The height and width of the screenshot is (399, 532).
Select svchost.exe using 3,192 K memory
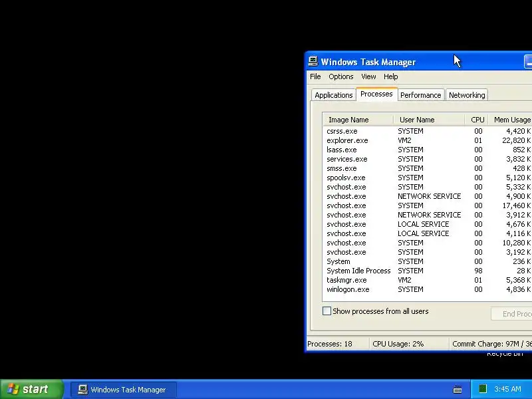click(428, 252)
